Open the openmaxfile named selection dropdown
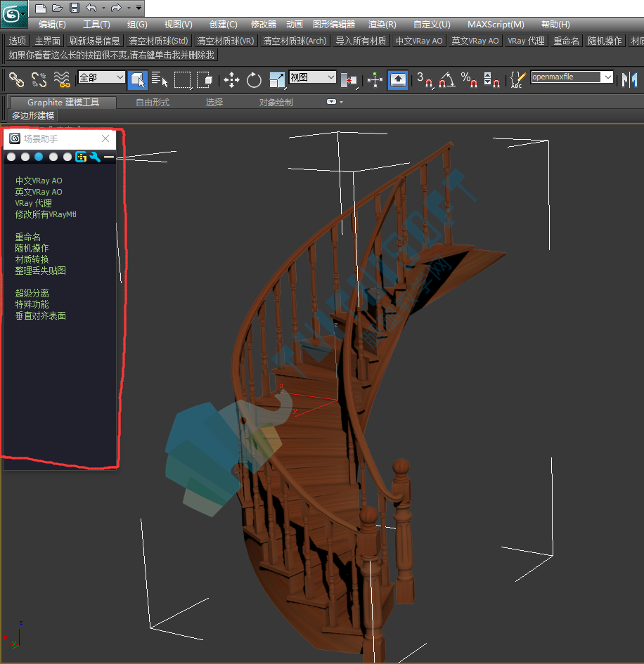Image resolution: width=644 pixels, height=664 pixels. coord(572,77)
